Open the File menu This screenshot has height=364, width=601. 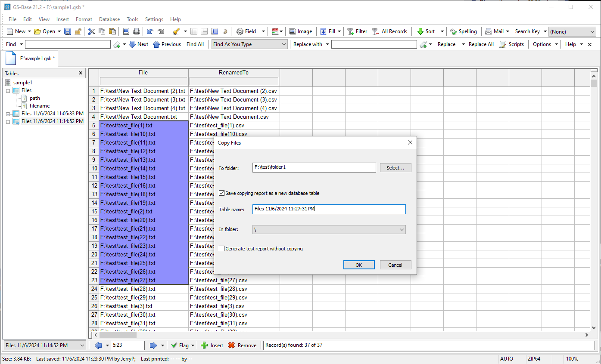pyautogui.click(x=12, y=19)
